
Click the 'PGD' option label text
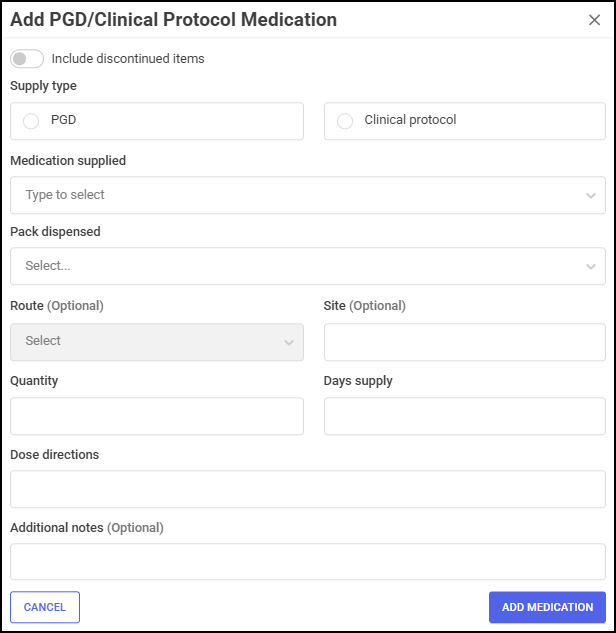click(x=63, y=120)
